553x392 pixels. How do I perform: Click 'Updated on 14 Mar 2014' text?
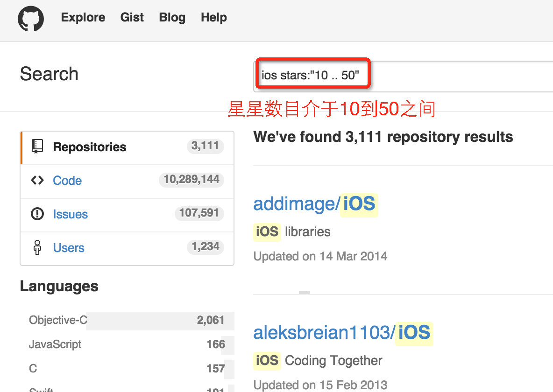320,256
